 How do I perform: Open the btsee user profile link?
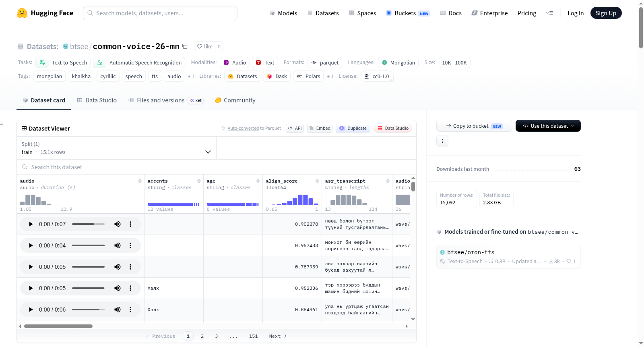pos(79,46)
